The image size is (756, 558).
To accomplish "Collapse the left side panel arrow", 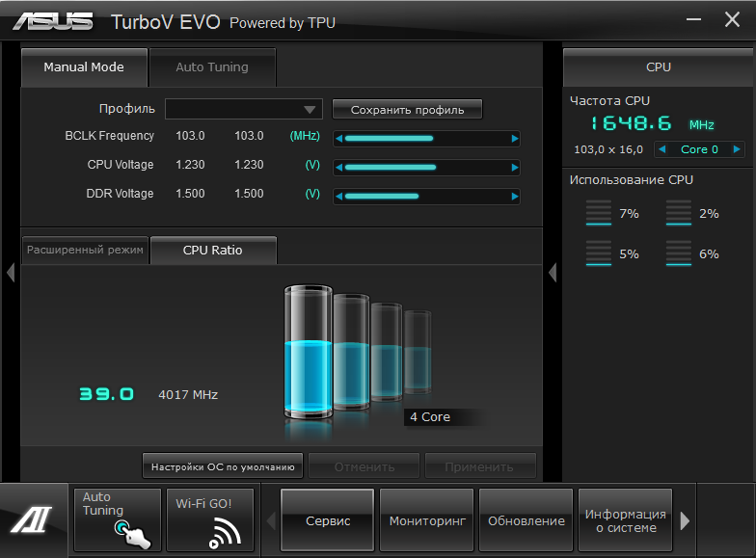I will click(x=11, y=272).
